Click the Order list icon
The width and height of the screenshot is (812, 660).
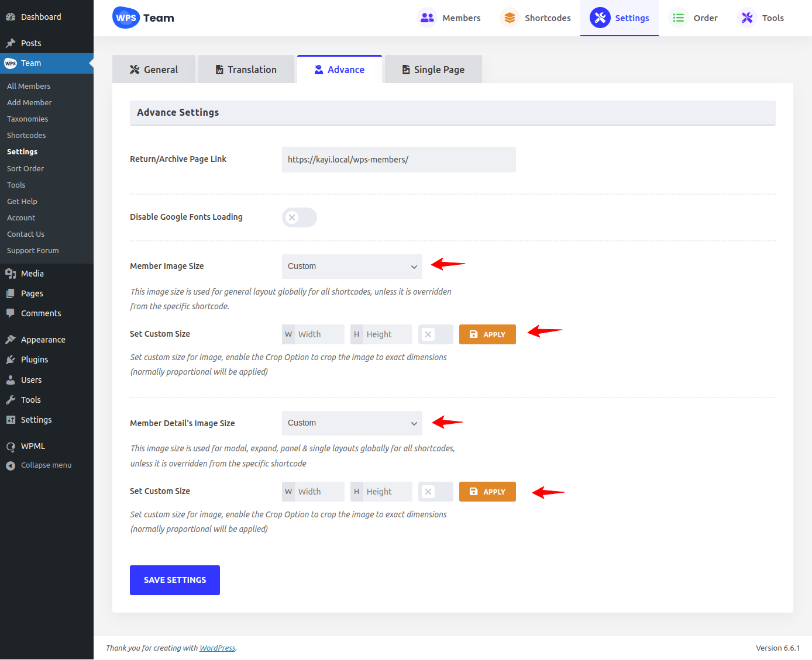(x=678, y=18)
